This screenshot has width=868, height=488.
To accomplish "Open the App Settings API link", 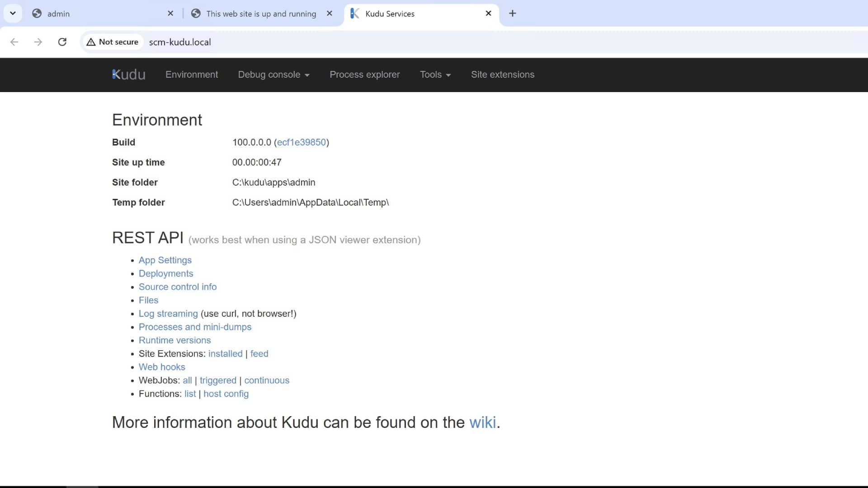I will click(165, 260).
